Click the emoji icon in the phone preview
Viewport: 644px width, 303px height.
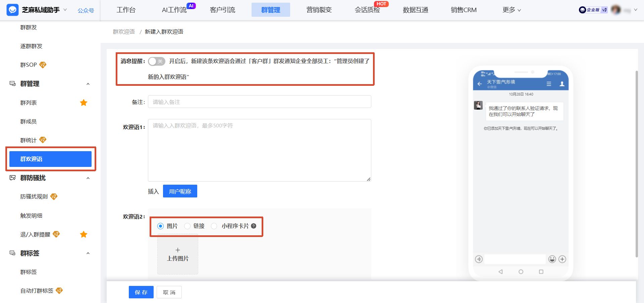pyautogui.click(x=551, y=259)
